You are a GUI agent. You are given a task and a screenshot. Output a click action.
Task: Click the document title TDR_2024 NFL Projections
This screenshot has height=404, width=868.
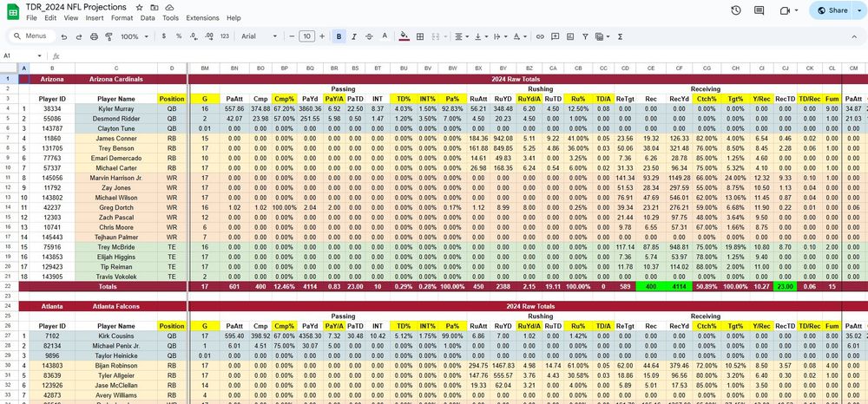coord(76,7)
